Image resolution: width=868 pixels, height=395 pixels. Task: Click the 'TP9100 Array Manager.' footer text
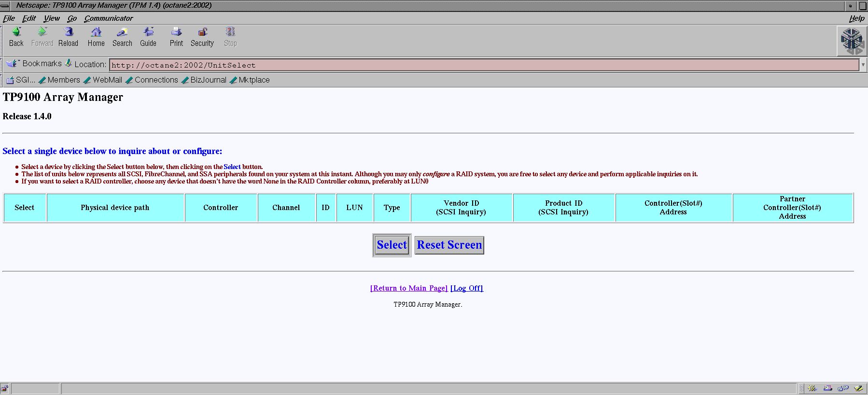coord(428,304)
